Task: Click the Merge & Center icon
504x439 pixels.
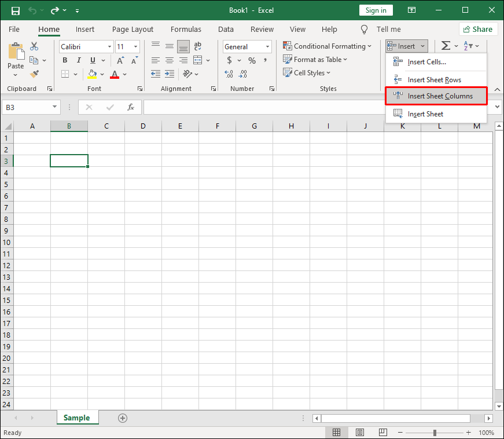Action: coord(198,60)
